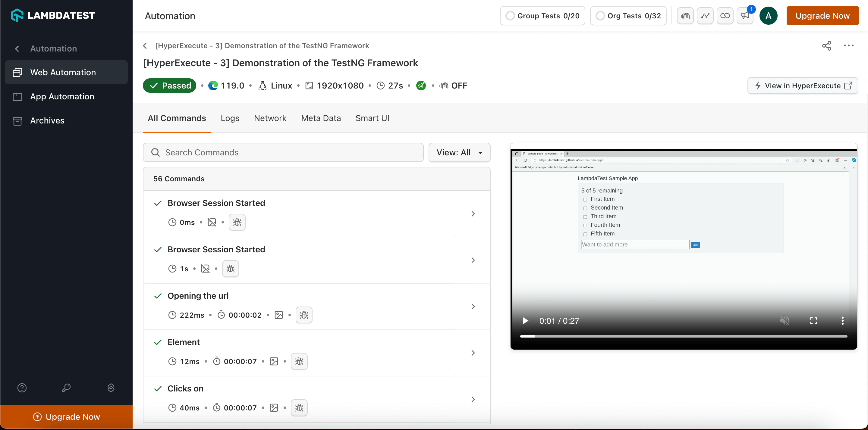Screen dimensions: 868x430
Task: Check Fifth Item in video preview
Action: (x=585, y=234)
